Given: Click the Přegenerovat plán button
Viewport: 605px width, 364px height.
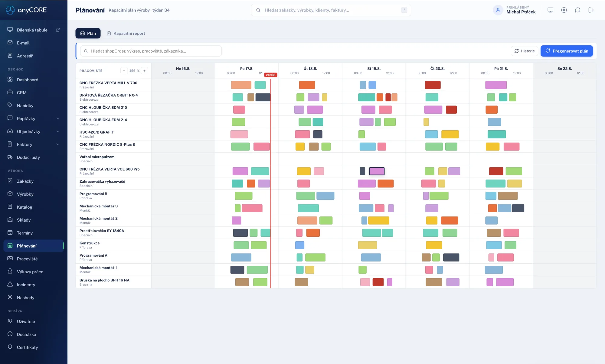Looking at the screenshot, I should click(x=567, y=51).
